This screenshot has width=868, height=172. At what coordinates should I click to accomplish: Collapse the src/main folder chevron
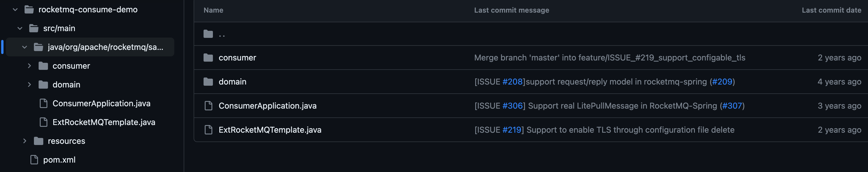click(20, 28)
